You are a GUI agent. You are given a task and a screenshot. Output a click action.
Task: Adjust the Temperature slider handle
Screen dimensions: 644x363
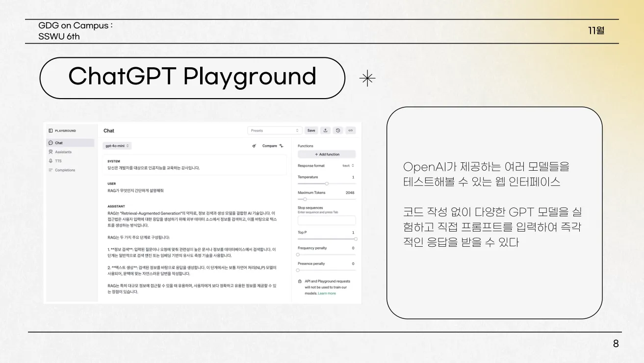click(x=327, y=183)
